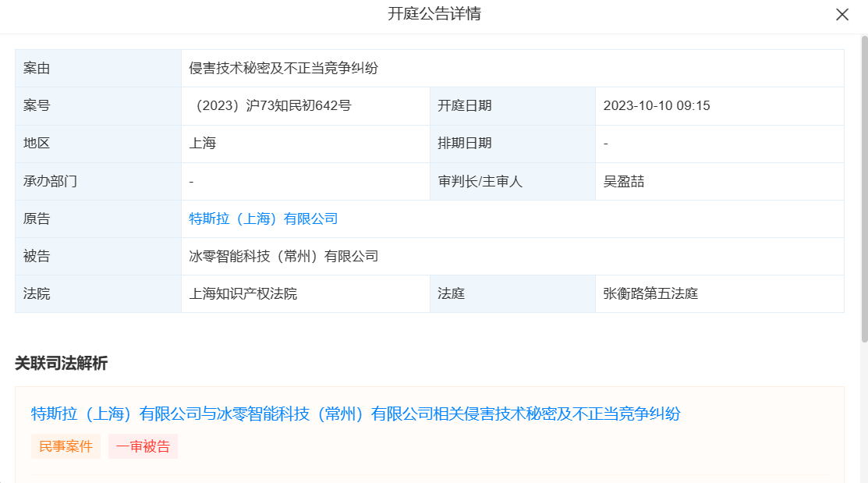Click the 法院 label cell

(x=98, y=293)
